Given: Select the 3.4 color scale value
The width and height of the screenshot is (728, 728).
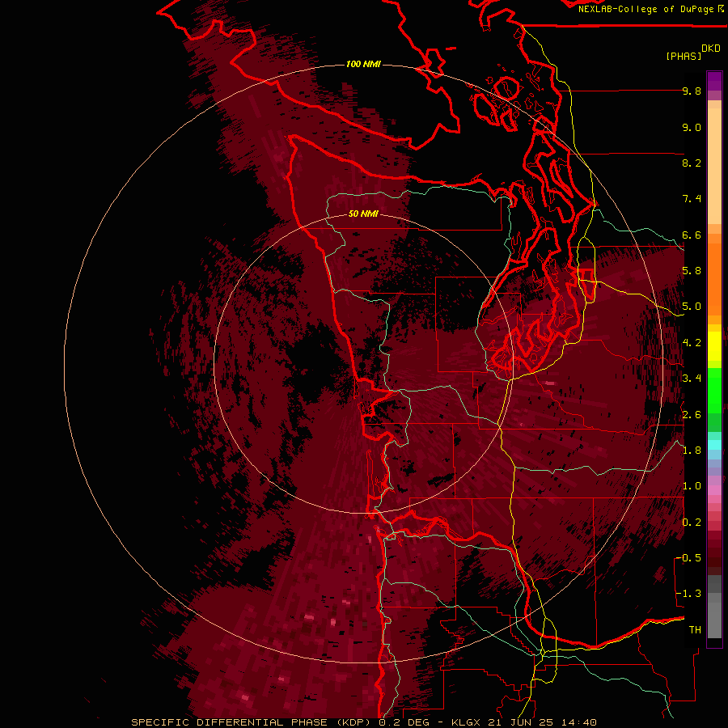Looking at the screenshot, I should pos(692,379).
